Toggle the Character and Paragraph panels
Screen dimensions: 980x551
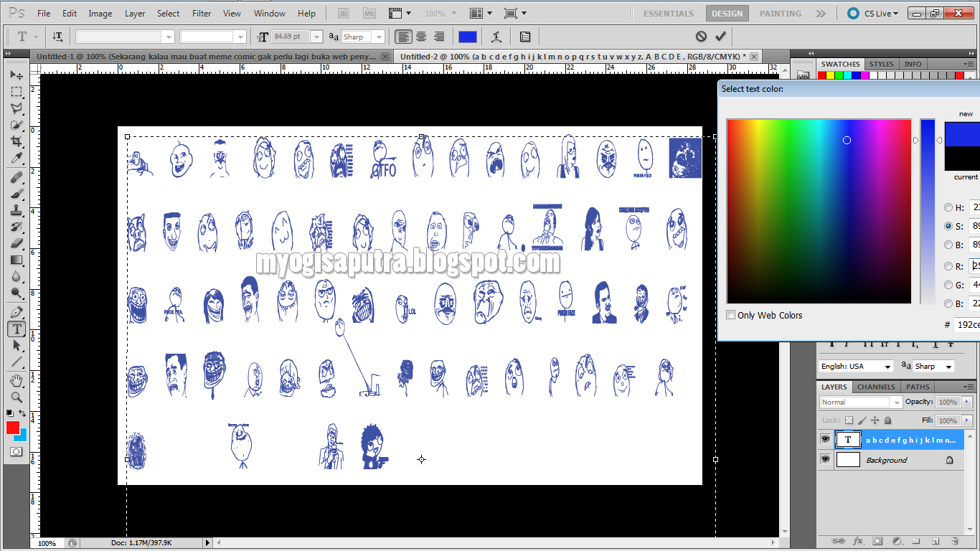(525, 37)
